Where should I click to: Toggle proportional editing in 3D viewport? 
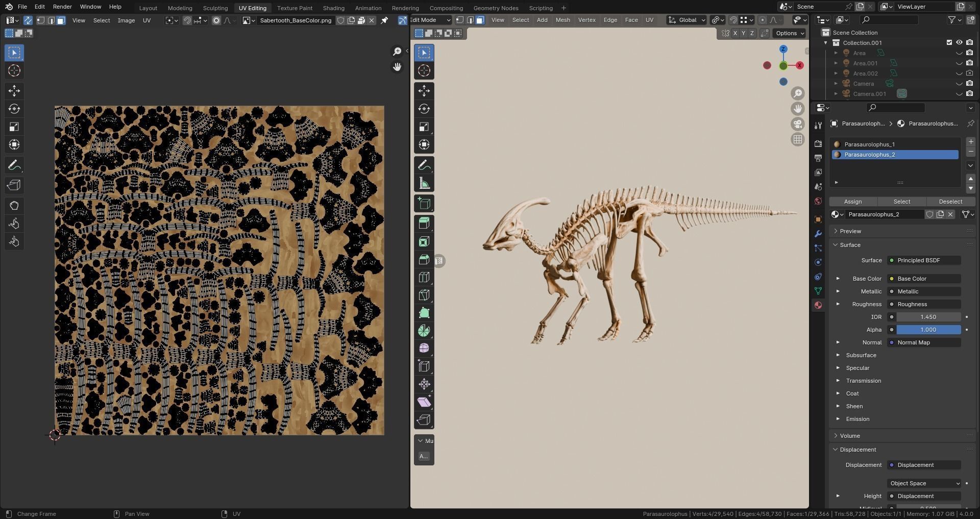[x=762, y=20]
